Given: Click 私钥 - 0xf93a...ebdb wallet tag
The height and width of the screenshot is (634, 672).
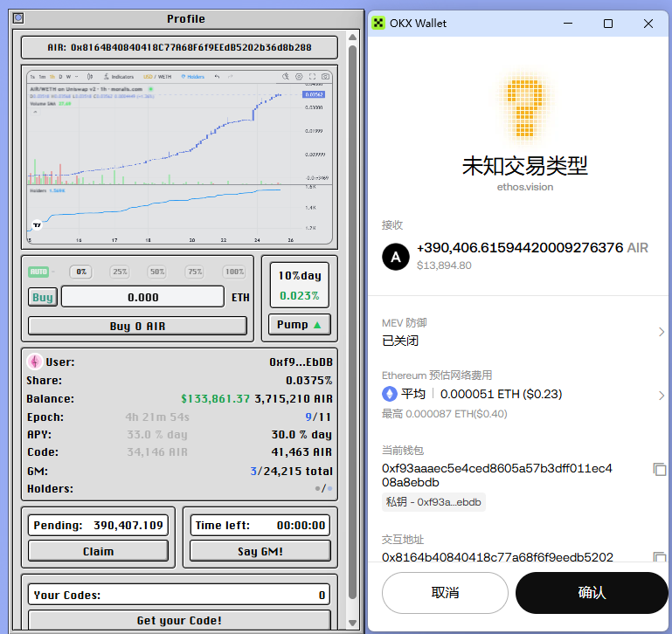Looking at the screenshot, I should [433, 502].
